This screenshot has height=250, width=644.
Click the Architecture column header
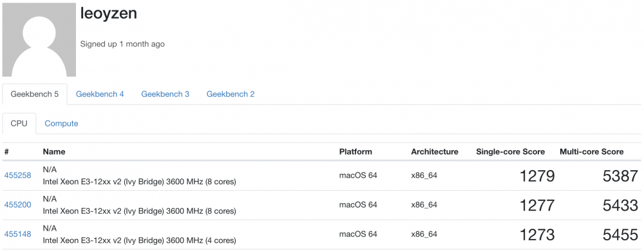(435, 151)
